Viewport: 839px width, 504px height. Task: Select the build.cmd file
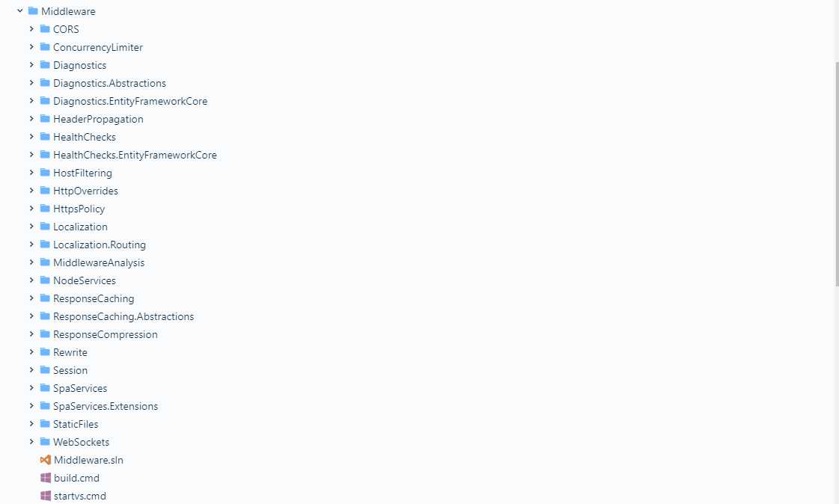click(76, 478)
